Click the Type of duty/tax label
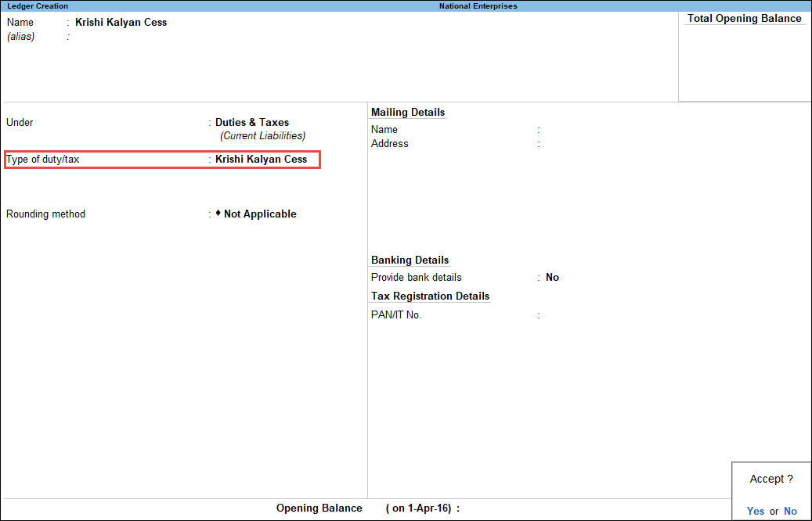 (x=42, y=160)
